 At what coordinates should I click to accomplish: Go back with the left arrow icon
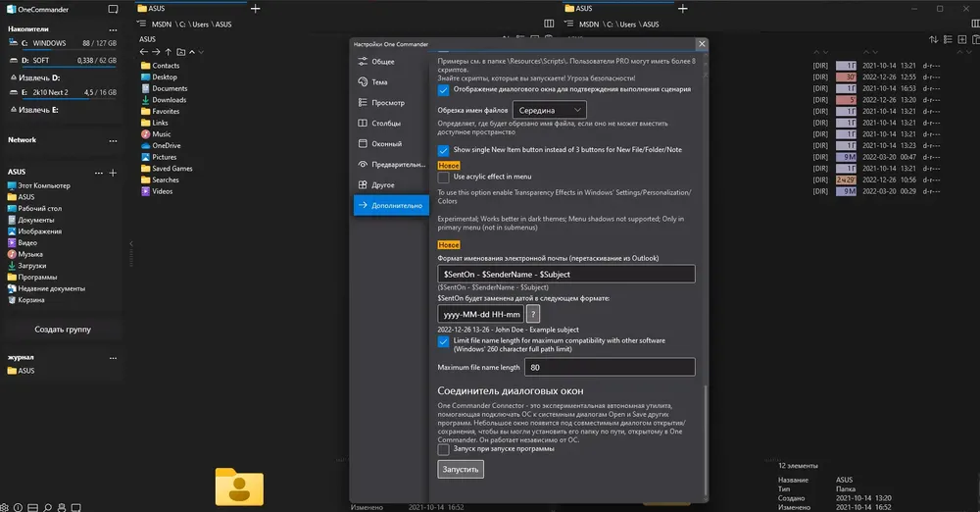(144, 52)
